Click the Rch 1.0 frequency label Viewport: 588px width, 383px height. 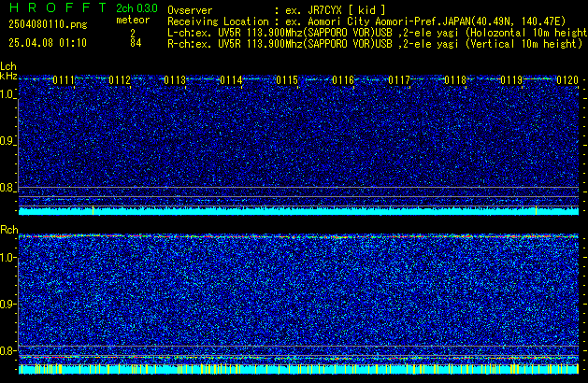7,258
